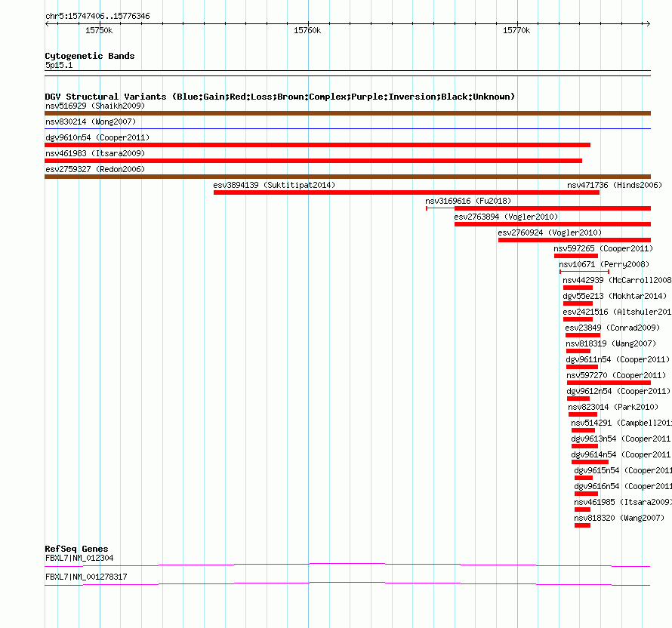Open the dgv9610n54 (Cooper2011) label
This screenshot has width=672, height=628.
[97, 137]
